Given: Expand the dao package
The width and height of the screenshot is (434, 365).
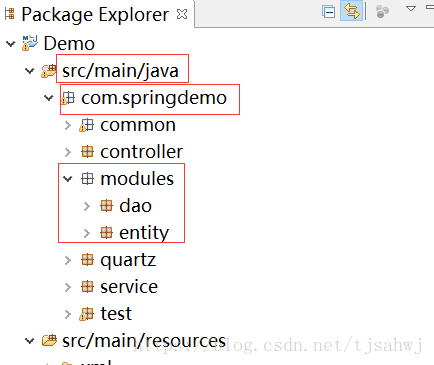Looking at the screenshot, I should click(87, 206).
